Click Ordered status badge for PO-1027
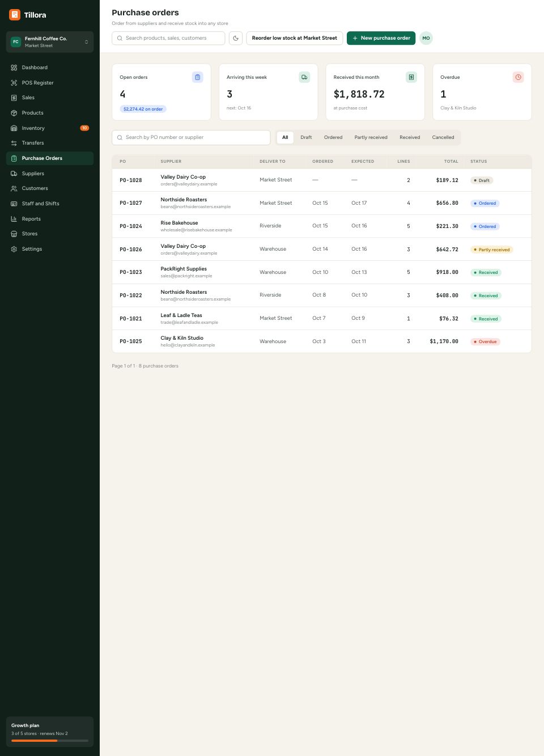 485,203
